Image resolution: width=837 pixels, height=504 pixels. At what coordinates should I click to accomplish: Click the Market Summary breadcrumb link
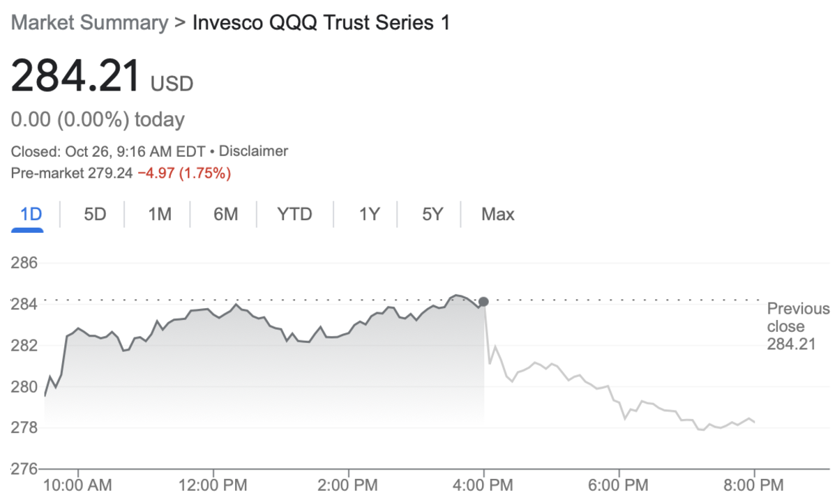pos(90,22)
